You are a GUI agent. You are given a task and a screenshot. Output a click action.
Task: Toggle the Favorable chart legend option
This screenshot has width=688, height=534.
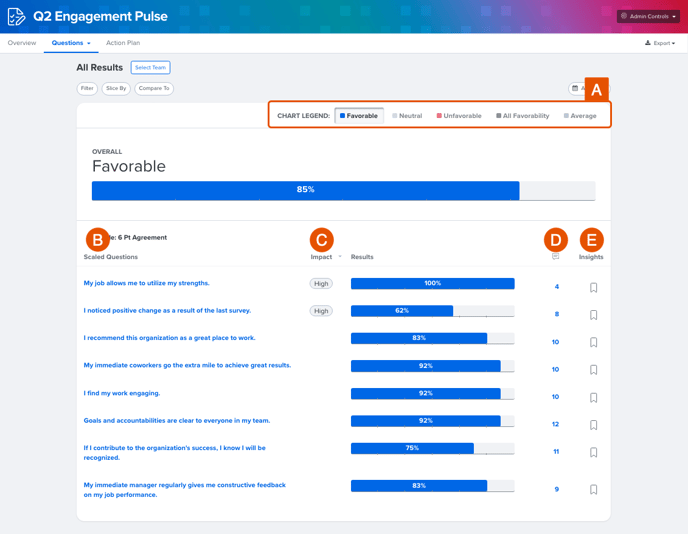click(359, 116)
